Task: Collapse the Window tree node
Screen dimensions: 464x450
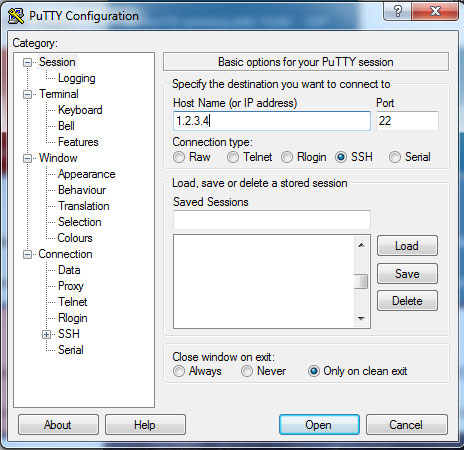Action: pos(27,158)
